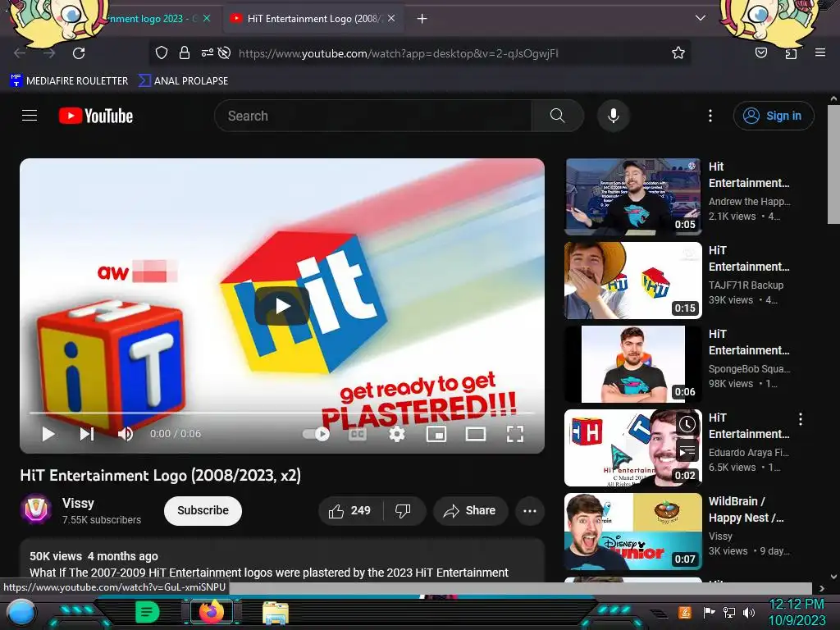
Task: Seek along the video progress bar
Action: coord(282,413)
